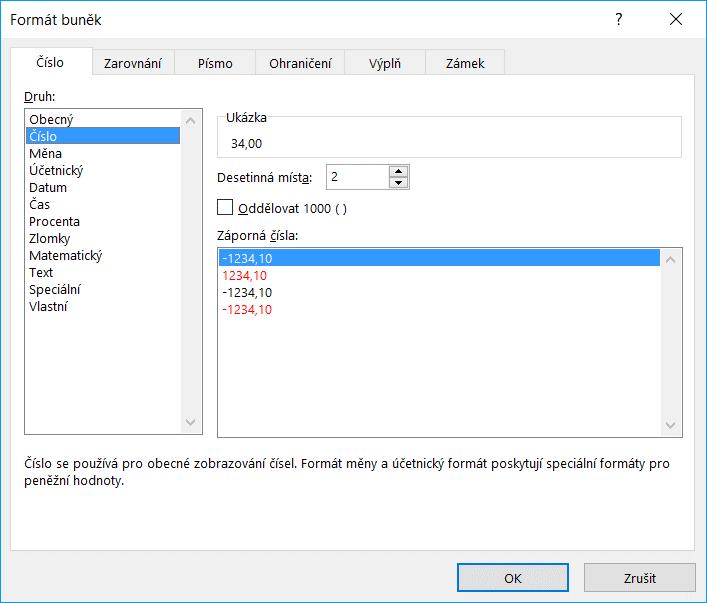Choose red -1234,10 negative format
707x603 pixels.
(x=439, y=310)
